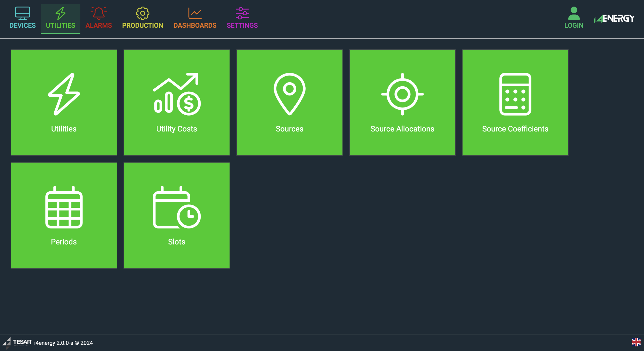This screenshot has height=351, width=644.
Task: Open the Source Allocations tile label
Action: point(403,129)
